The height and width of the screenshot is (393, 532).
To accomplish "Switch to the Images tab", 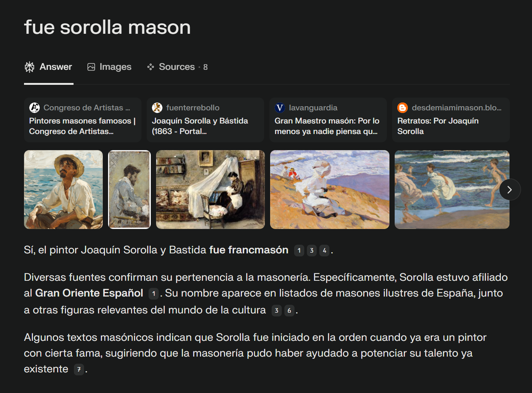I will coord(110,67).
